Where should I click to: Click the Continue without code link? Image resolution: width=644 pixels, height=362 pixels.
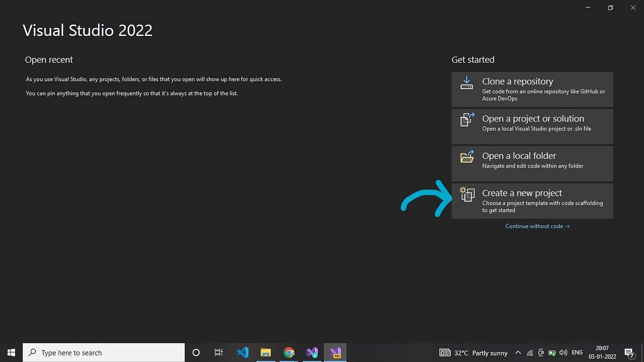pyautogui.click(x=537, y=226)
